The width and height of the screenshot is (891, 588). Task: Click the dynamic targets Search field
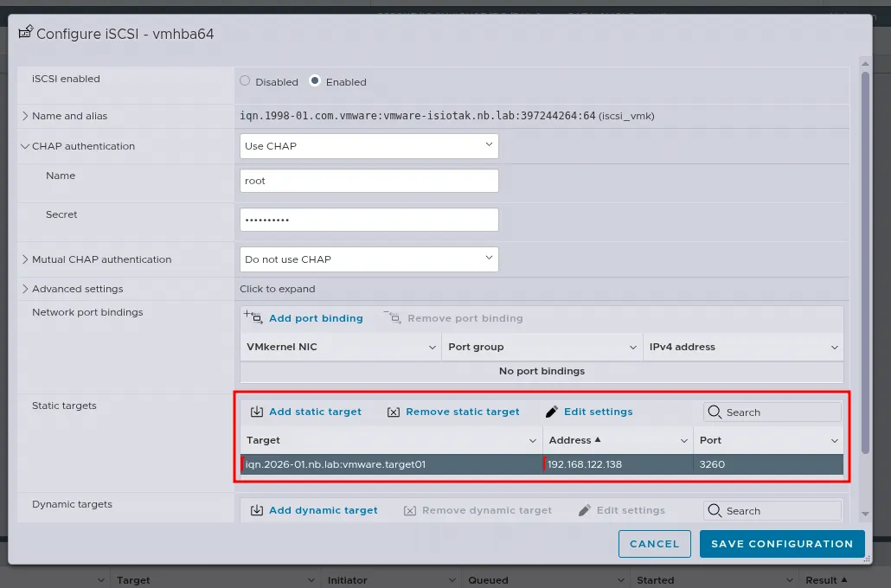click(x=772, y=510)
